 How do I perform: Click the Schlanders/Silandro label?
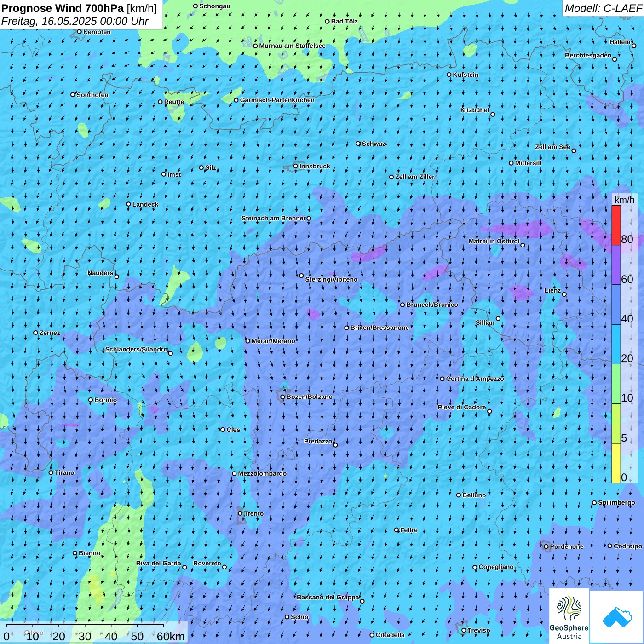(x=136, y=349)
